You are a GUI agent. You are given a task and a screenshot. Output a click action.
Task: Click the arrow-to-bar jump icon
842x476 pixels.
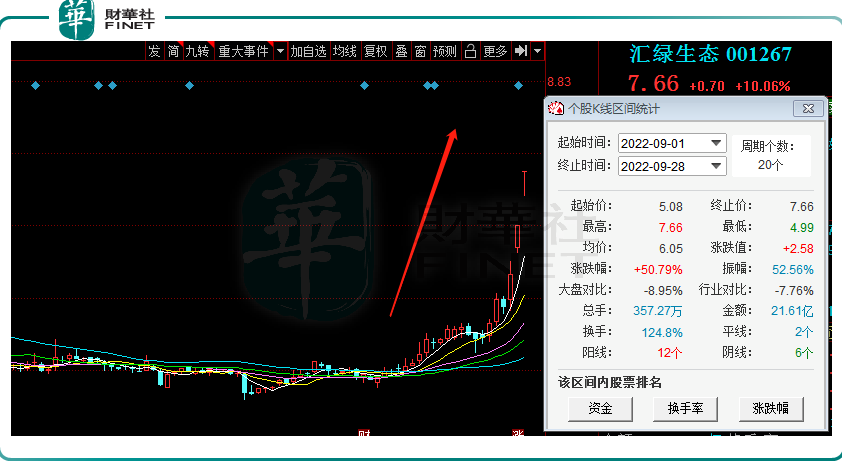[521, 51]
